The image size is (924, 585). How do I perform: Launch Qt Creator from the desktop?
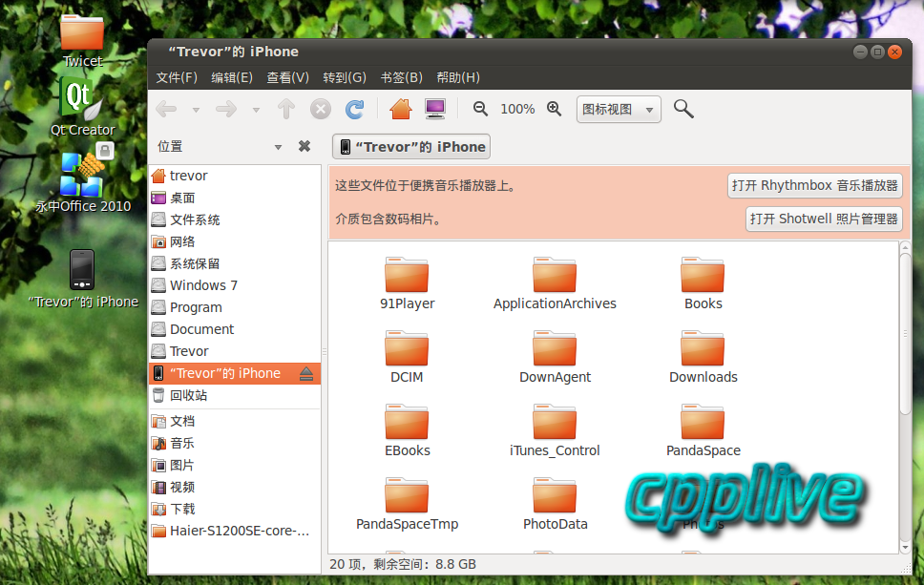pos(82,107)
